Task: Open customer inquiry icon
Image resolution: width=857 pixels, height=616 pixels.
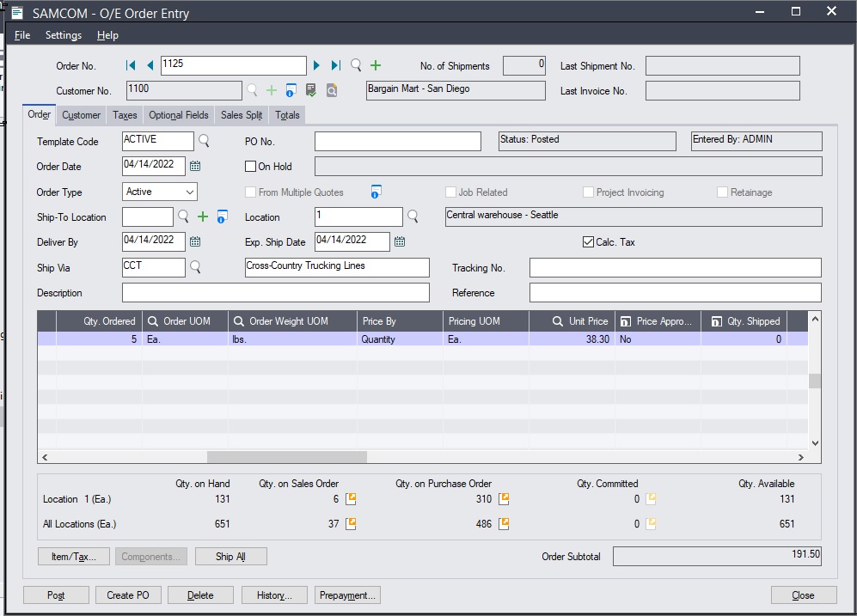Action: [x=331, y=90]
